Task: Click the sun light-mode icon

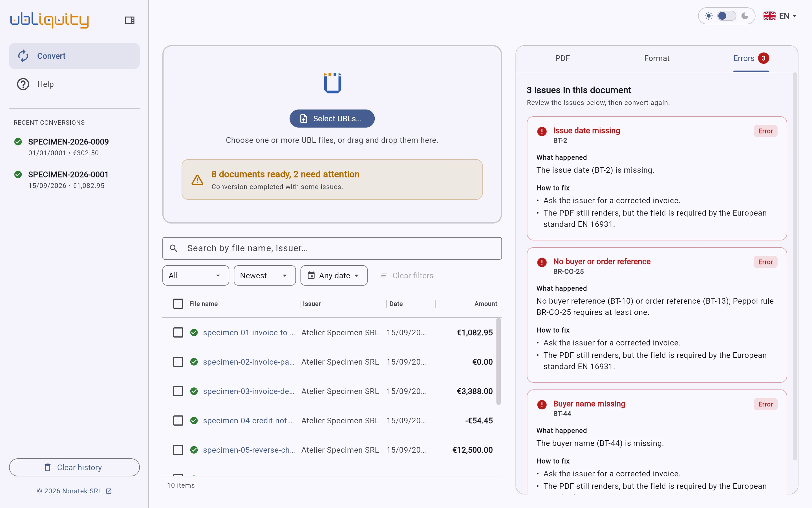Action: pos(708,16)
